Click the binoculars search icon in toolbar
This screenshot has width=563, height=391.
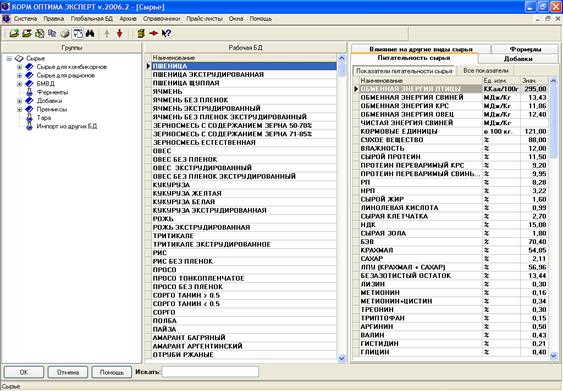click(x=90, y=33)
